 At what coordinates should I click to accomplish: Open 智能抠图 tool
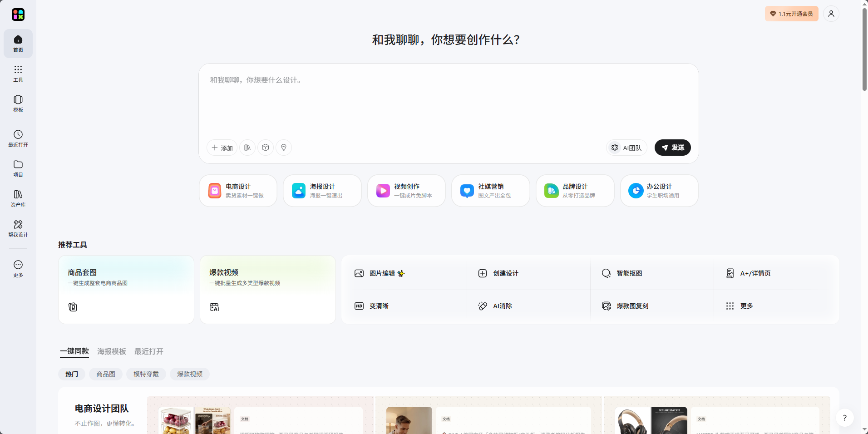[652, 273]
